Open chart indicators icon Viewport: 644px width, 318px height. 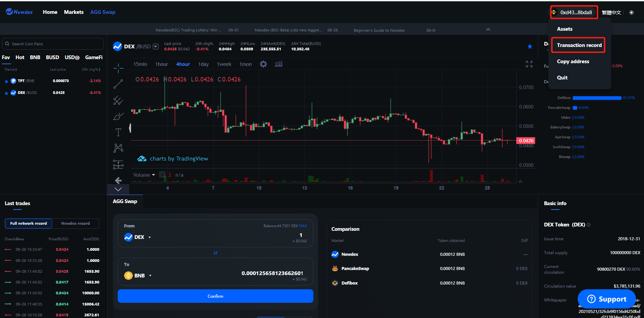[279, 64]
